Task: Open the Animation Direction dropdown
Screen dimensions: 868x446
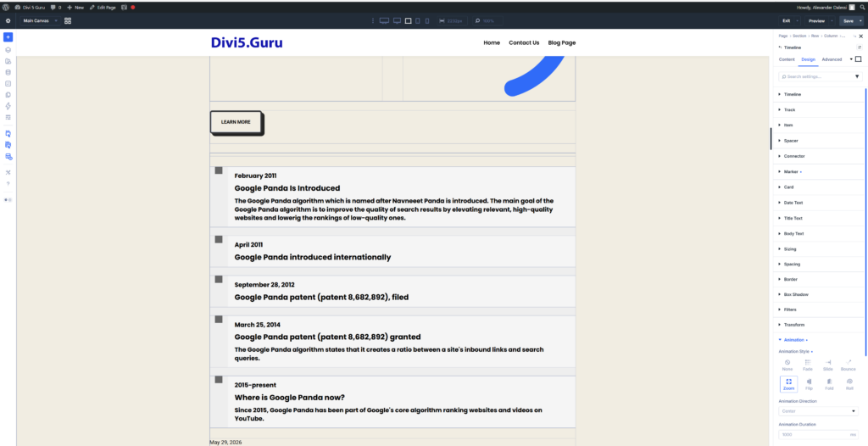Action: point(818,411)
